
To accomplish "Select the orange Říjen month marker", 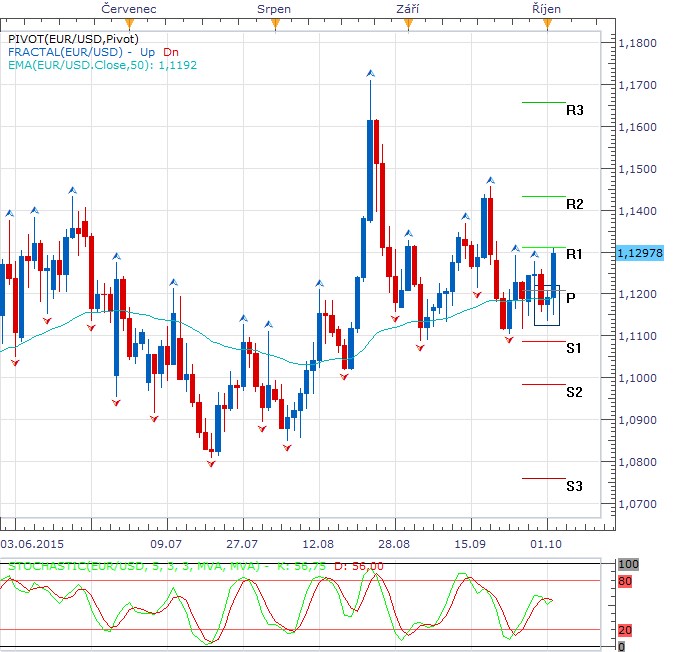I will tap(547, 24).
